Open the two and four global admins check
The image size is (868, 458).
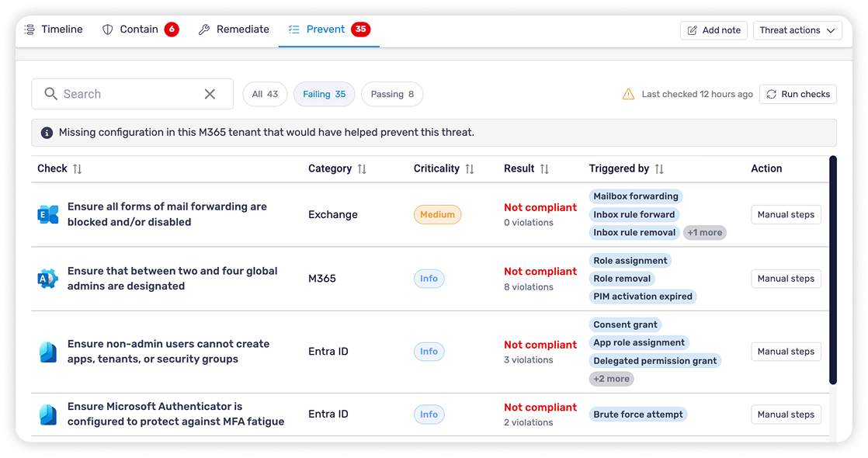pyautogui.click(x=172, y=279)
